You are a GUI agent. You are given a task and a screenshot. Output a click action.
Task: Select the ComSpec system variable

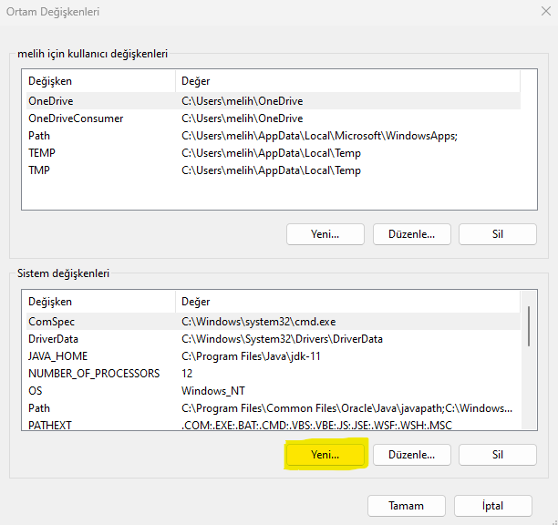(273, 322)
